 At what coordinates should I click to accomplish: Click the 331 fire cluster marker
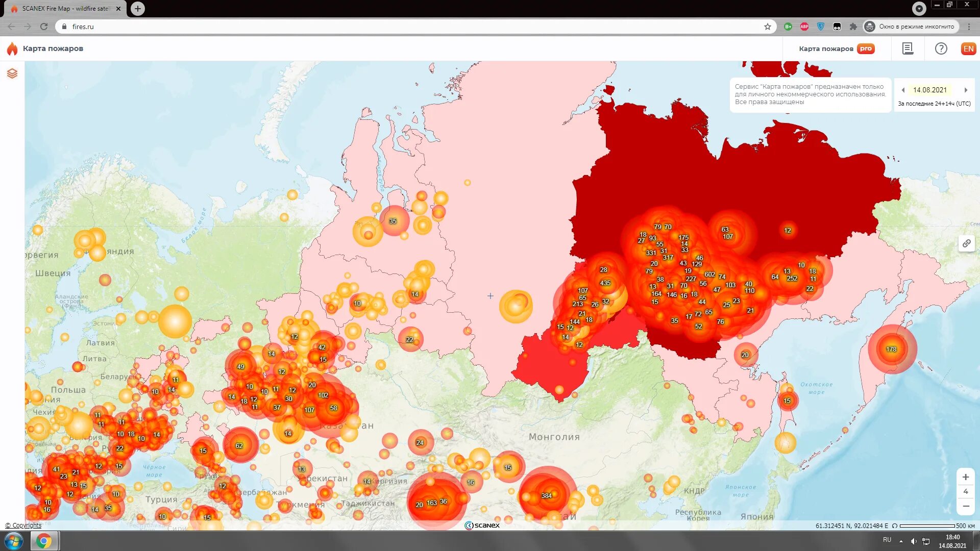(651, 253)
